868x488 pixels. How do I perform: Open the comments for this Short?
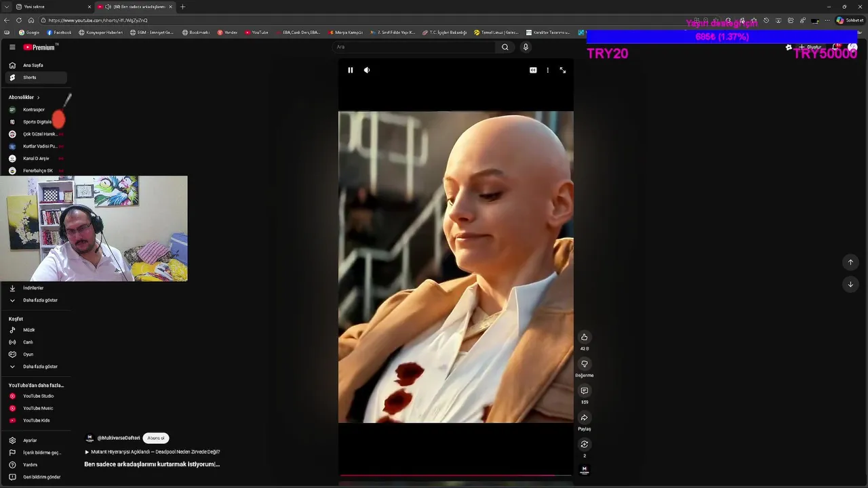pos(584,390)
